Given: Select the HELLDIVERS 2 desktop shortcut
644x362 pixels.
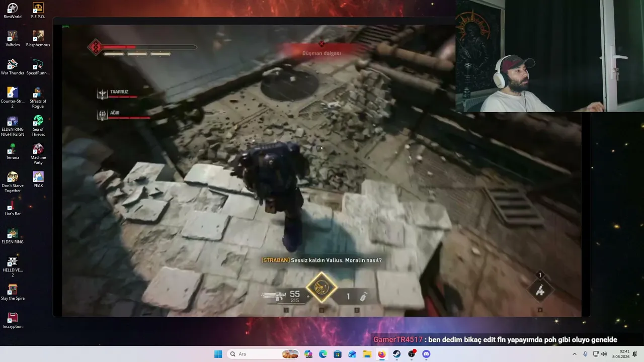Looking at the screenshot, I should click(13, 266).
